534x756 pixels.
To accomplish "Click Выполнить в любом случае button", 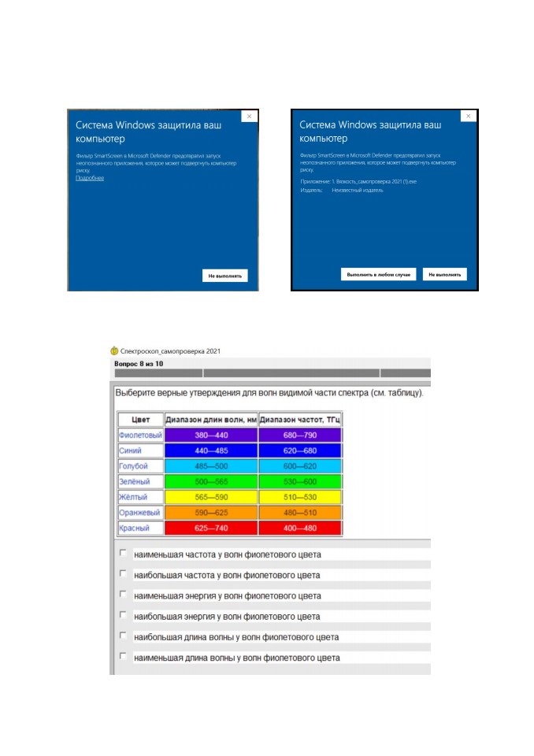I will tap(378, 274).
